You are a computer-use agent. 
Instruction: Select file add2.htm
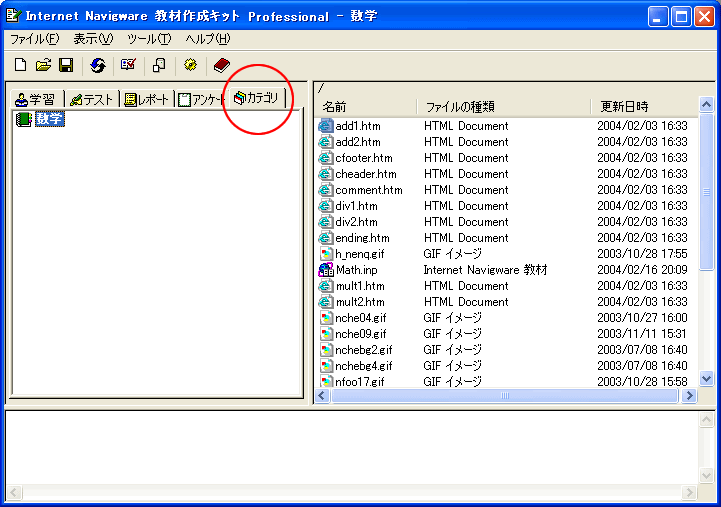(358, 142)
